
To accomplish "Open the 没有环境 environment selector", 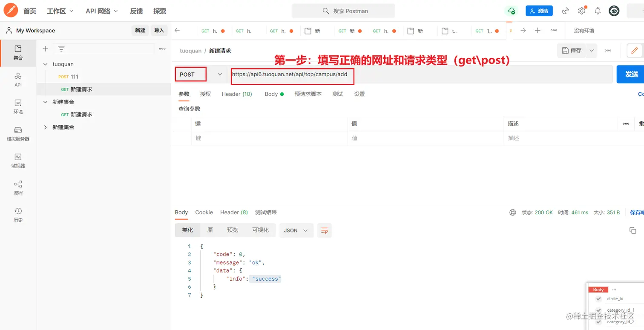I will (x=584, y=31).
